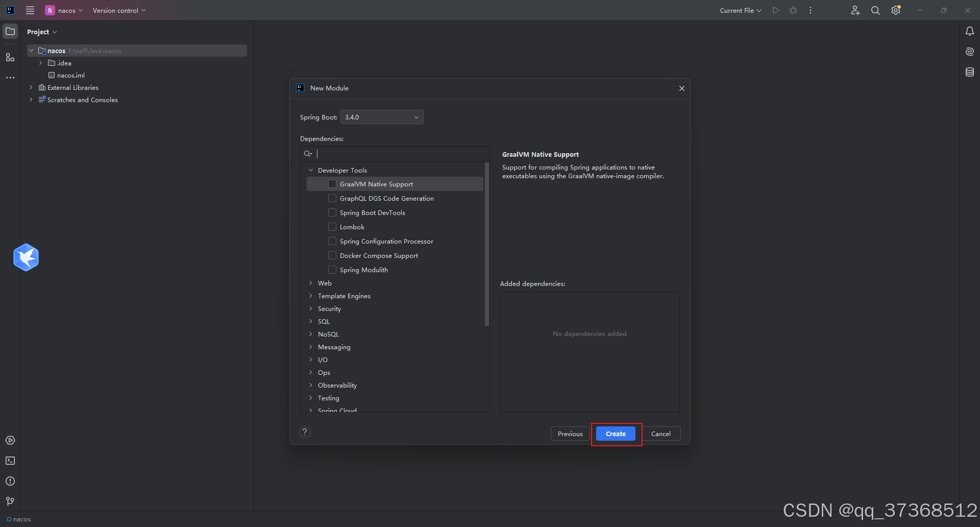
Task: Click the Cancel button
Action: coord(661,434)
